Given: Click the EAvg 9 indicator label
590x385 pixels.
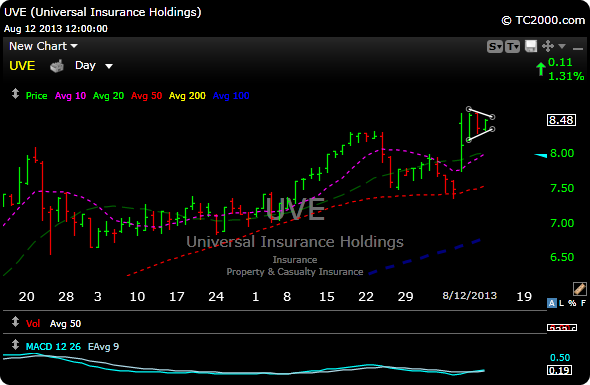Looking at the screenshot, I should [103, 347].
